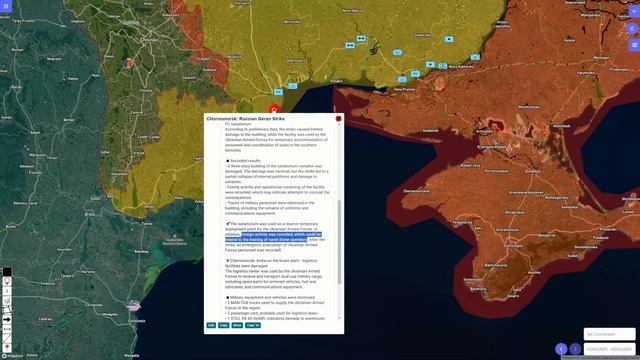The height and width of the screenshot is (360, 640).
Task: Click the top blue square button on the right edge
Action: pos(634,11)
